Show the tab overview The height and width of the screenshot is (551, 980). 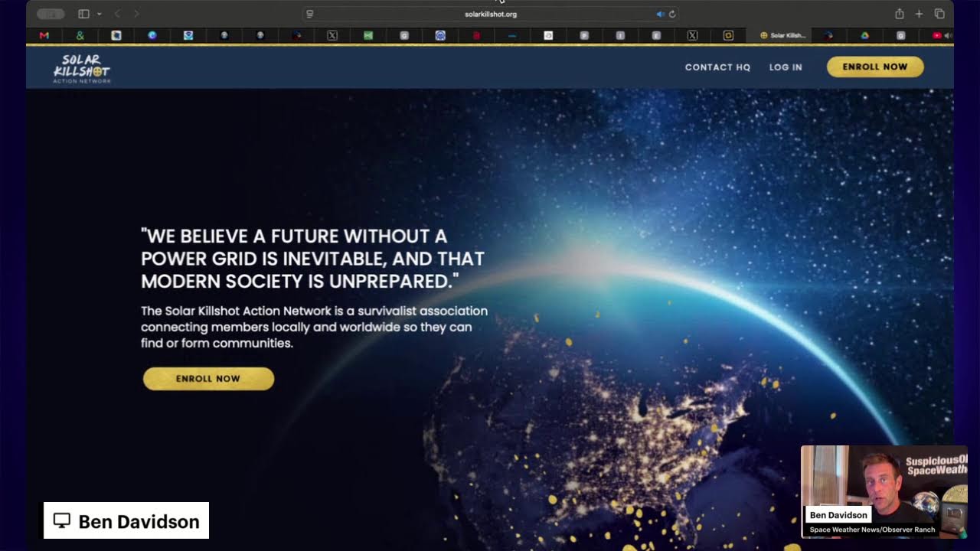click(939, 14)
